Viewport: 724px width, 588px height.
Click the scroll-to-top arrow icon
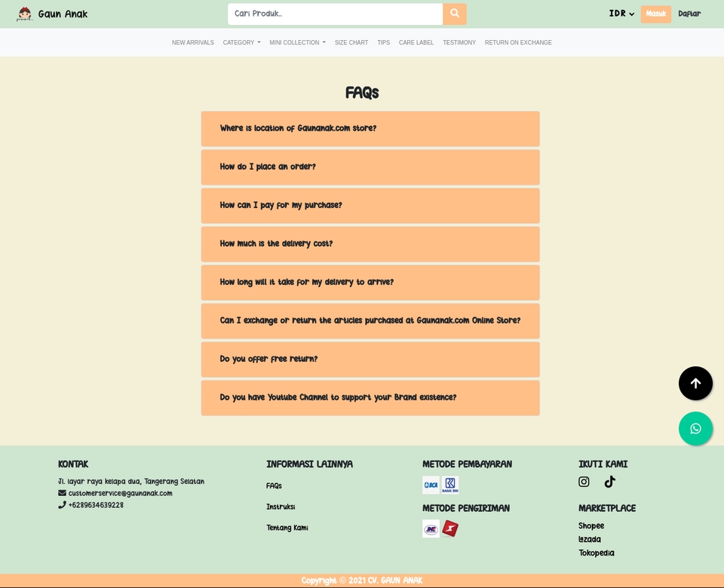(695, 383)
